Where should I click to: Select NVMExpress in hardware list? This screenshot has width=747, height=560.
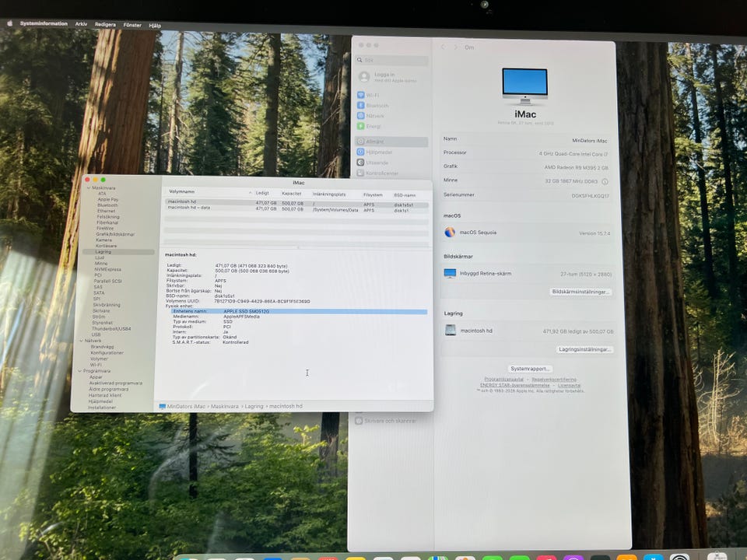107,270
